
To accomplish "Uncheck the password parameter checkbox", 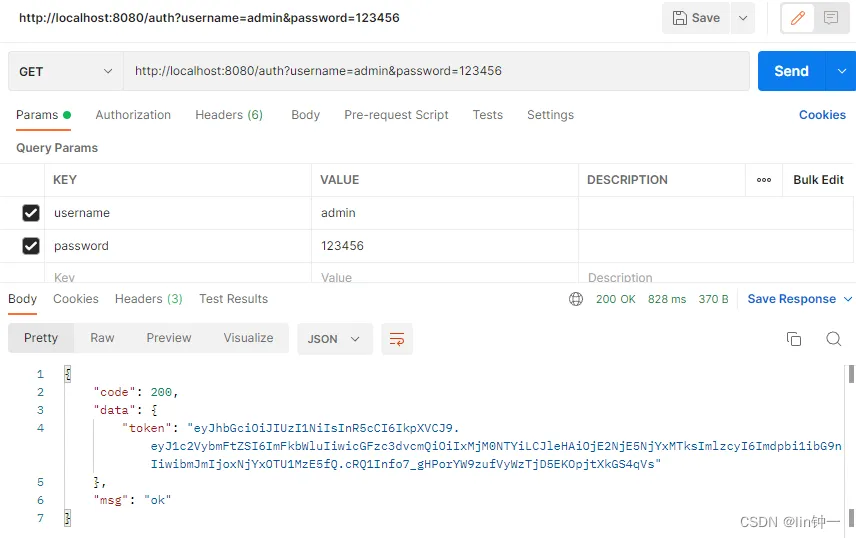I will 31,246.
